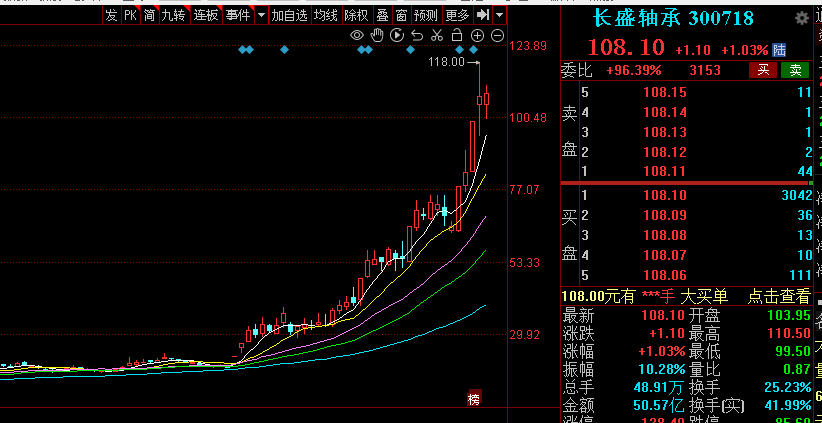Select sell level 3 price 108.13
The width and height of the screenshot is (822, 423).
click(x=665, y=132)
